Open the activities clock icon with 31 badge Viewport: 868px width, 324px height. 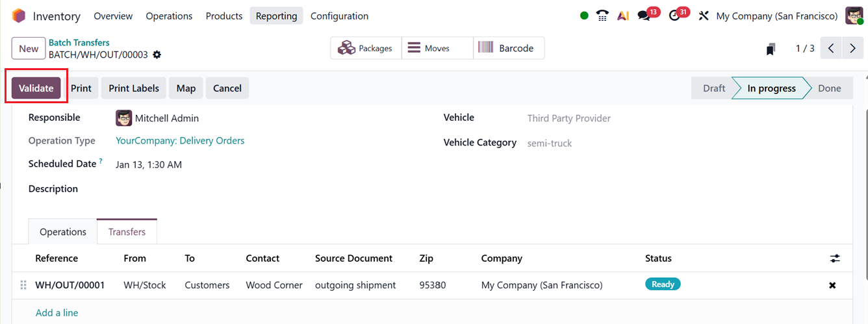click(674, 16)
